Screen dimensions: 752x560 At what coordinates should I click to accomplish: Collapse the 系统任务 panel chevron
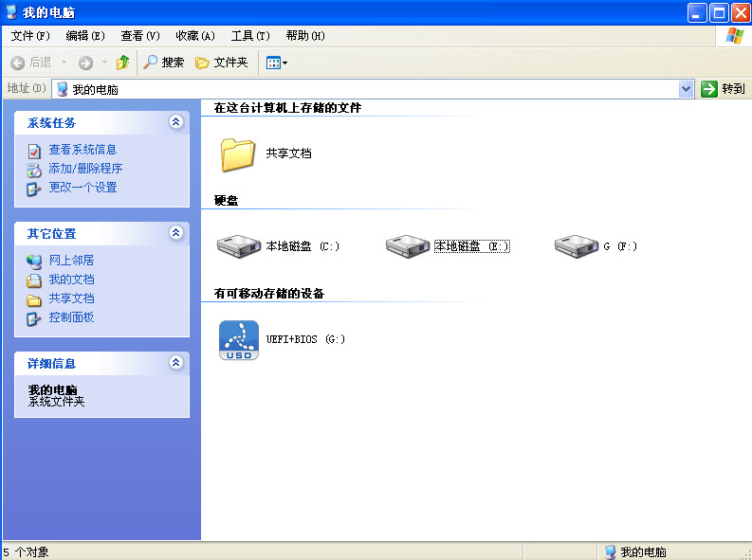point(176,122)
